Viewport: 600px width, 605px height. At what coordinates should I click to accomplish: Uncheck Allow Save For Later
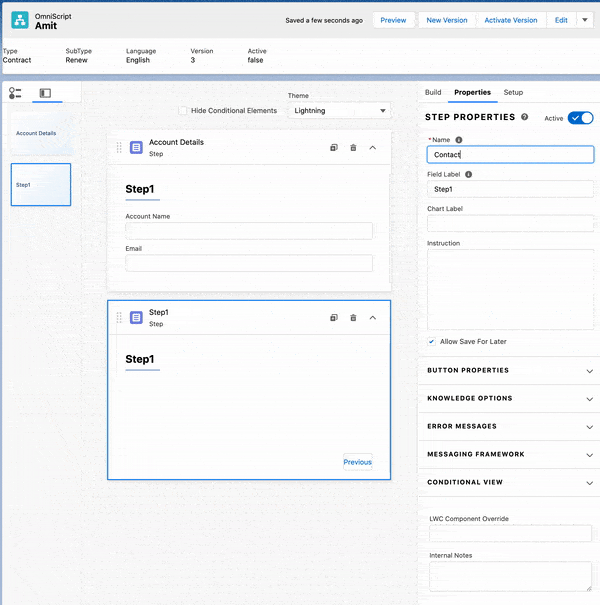pyautogui.click(x=431, y=341)
